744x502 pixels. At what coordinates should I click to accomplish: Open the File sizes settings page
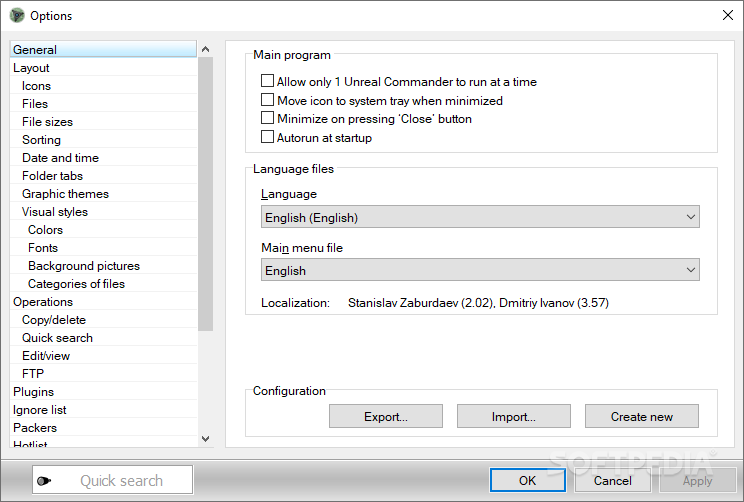[x=103, y=122]
